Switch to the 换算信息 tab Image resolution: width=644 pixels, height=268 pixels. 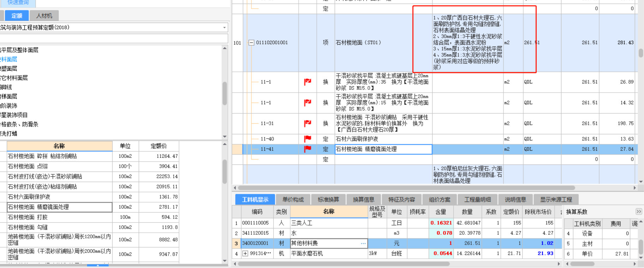pyautogui.click(x=364, y=199)
